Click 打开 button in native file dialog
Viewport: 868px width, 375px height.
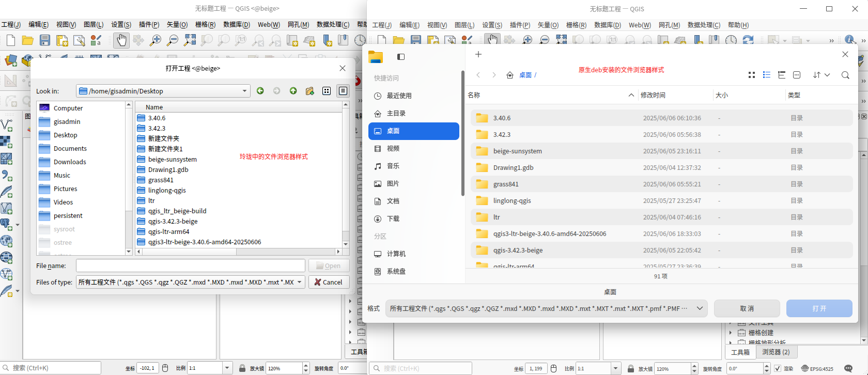(819, 308)
